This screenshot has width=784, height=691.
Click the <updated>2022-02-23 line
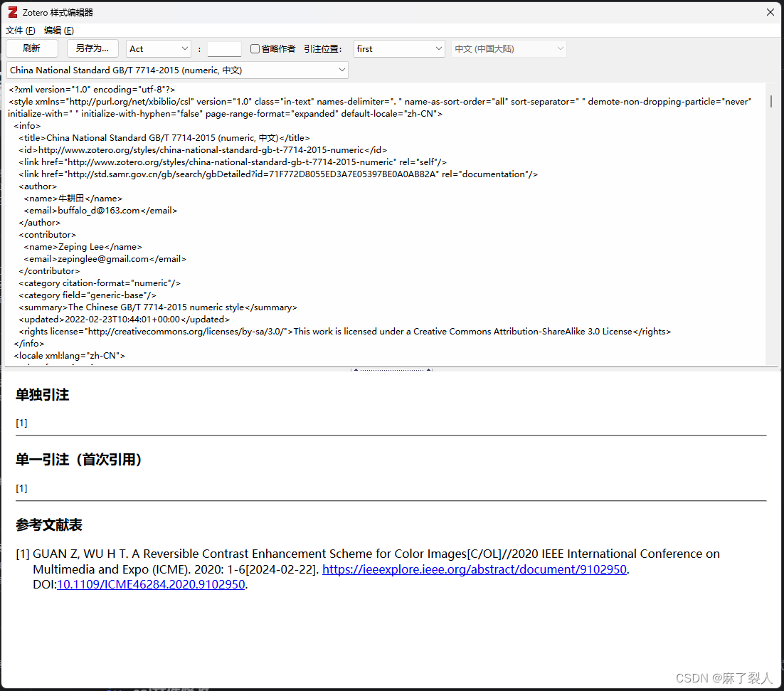click(x=124, y=320)
